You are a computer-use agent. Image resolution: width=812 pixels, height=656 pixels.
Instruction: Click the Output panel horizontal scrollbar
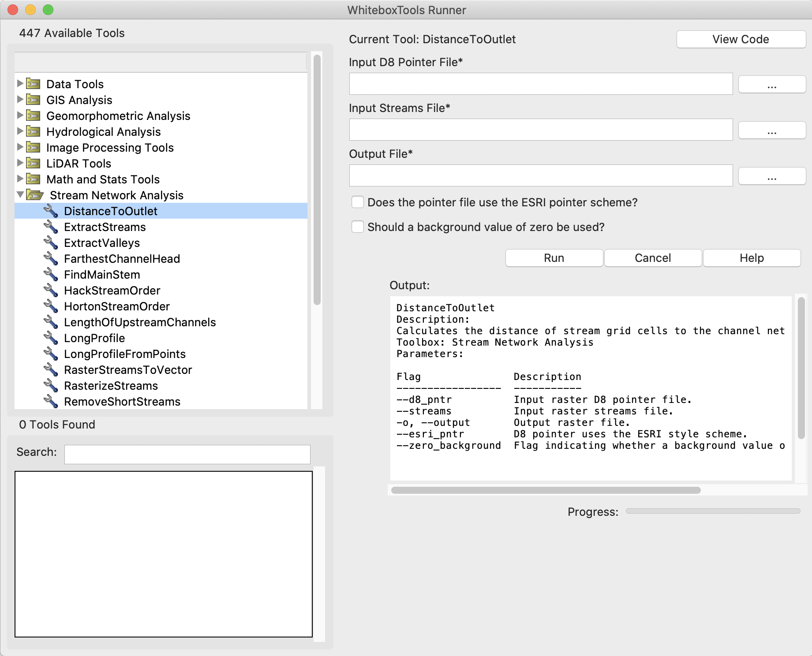546,490
